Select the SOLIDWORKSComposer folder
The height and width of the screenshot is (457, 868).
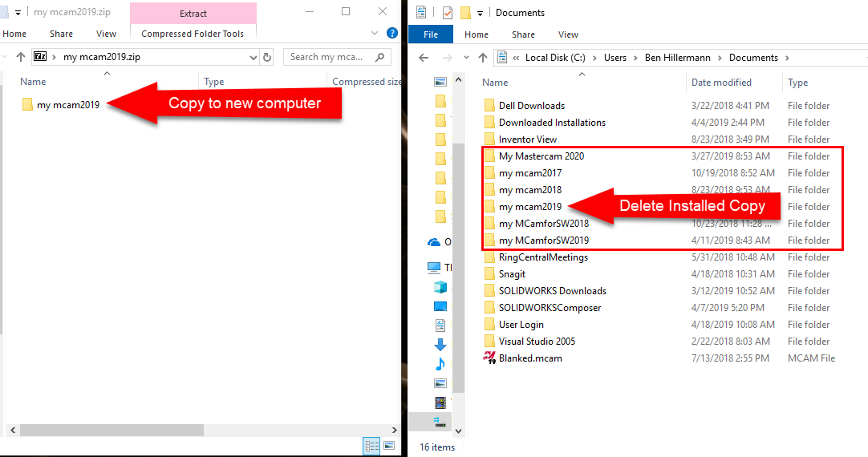550,308
